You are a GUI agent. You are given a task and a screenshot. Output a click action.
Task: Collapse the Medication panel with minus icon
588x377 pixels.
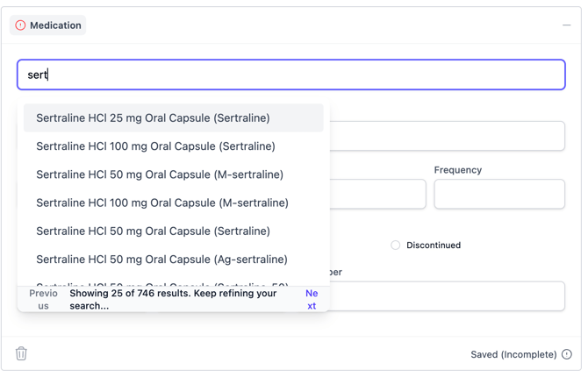tap(566, 25)
